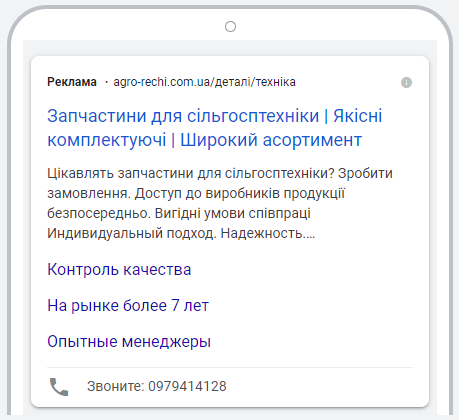The width and height of the screenshot is (459, 420).
Task: Click the Доступ до виробників продукції text
Action: 240,193
